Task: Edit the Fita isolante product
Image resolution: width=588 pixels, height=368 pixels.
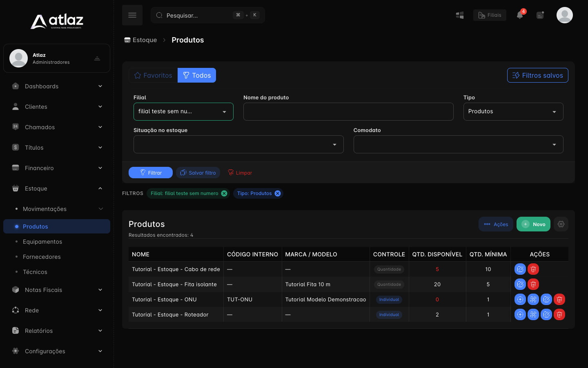Action: coord(520,284)
